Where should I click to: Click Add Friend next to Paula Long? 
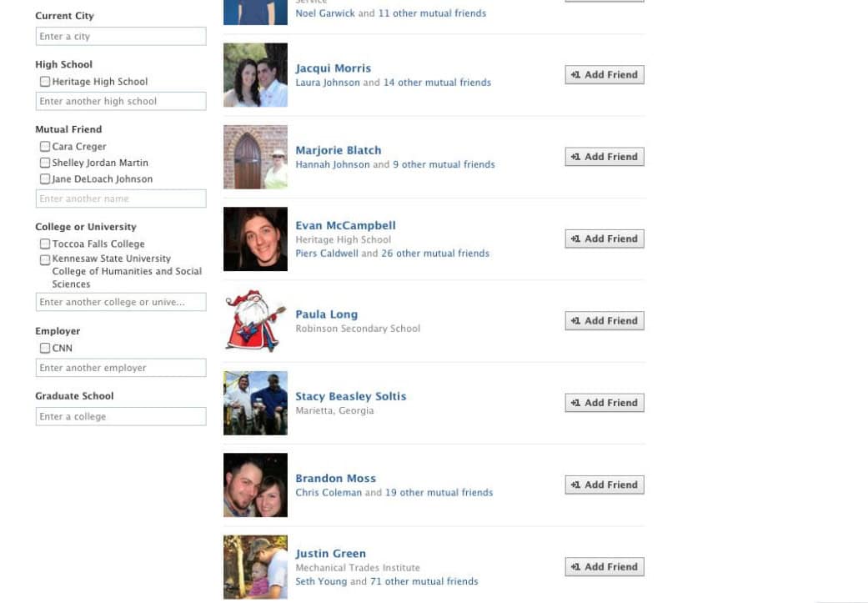tap(605, 320)
